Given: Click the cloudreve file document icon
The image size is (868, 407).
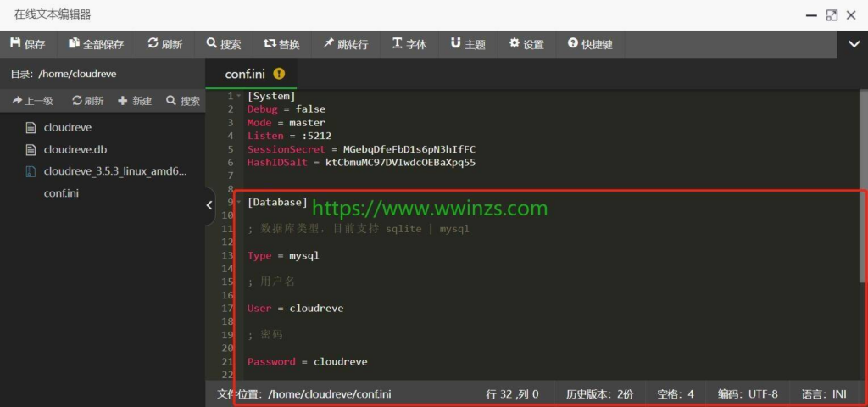Looking at the screenshot, I should (x=31, y=128).
